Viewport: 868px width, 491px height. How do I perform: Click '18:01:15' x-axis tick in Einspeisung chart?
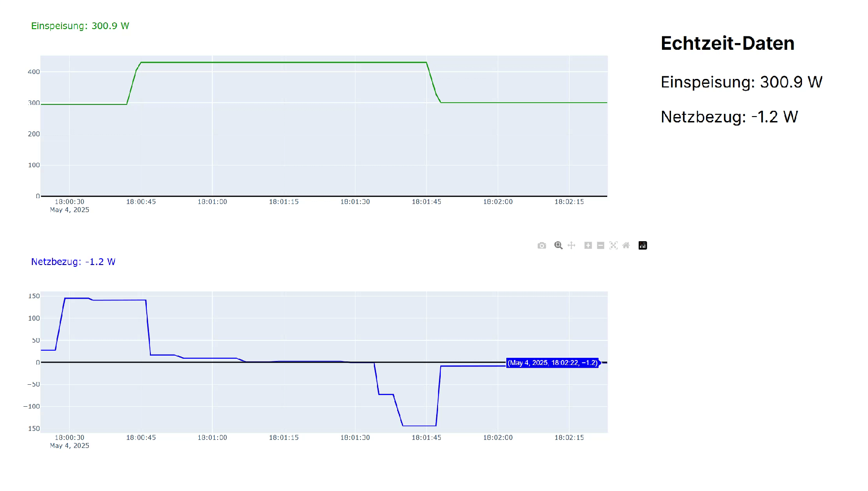pos(284,202)
